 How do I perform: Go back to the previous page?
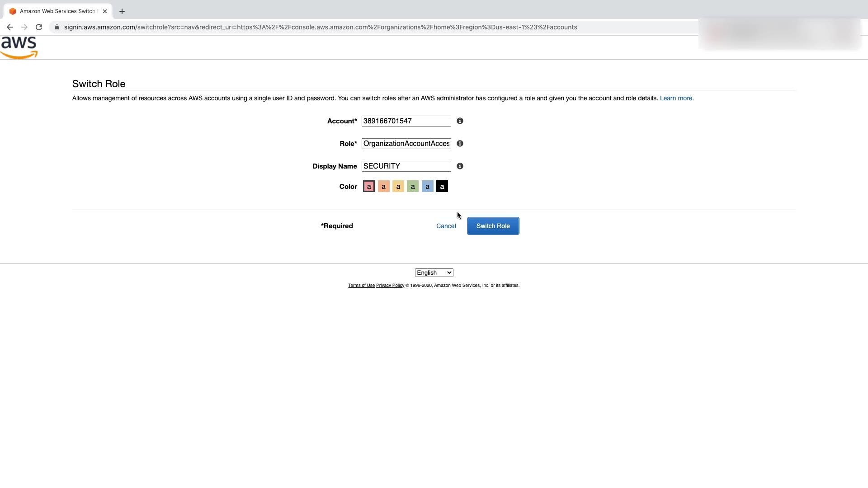point(10,27)
